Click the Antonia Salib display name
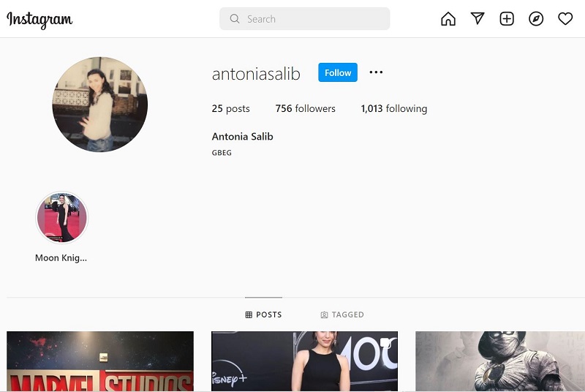 (x=243, y=137)
